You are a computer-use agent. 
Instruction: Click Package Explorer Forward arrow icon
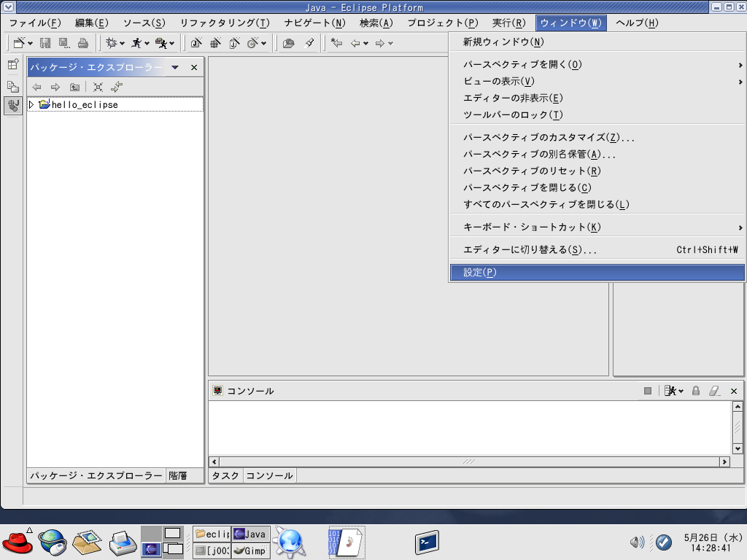pyautogui.click(x=55, y=87)
